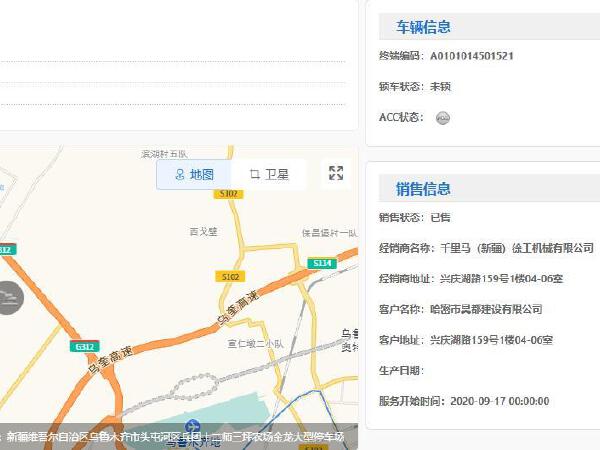600x450 pixels.
Task: Switch to the 地图 map view
Action: pyautogui.click(x=194, y=174)
